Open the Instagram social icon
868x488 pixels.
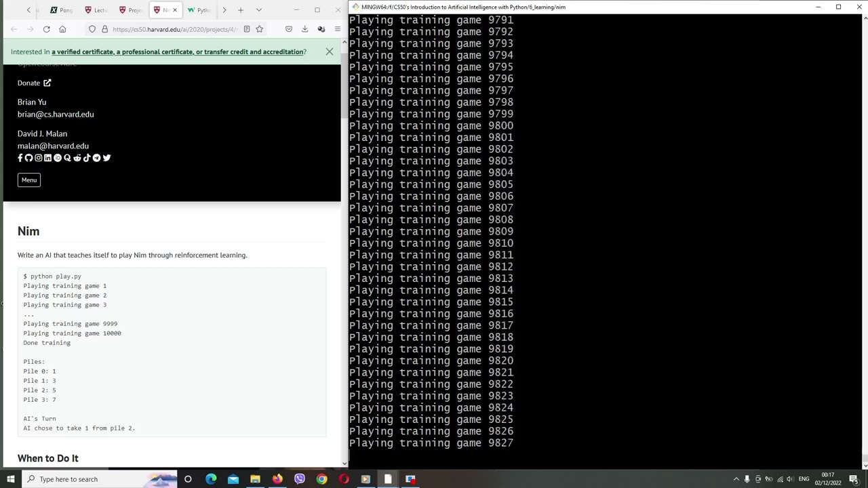(38, 158)
